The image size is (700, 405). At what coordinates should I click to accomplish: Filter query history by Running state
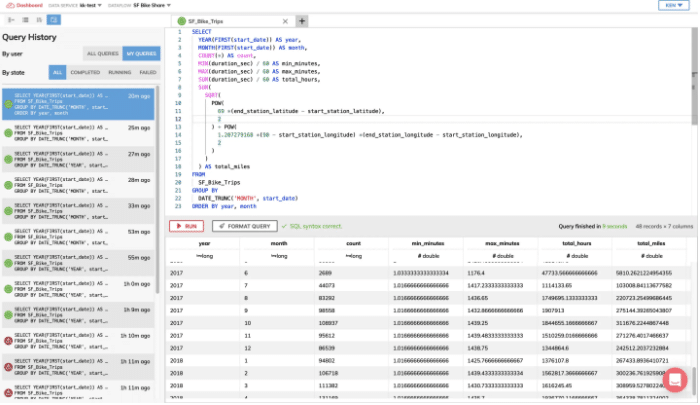tap(120, 72)
